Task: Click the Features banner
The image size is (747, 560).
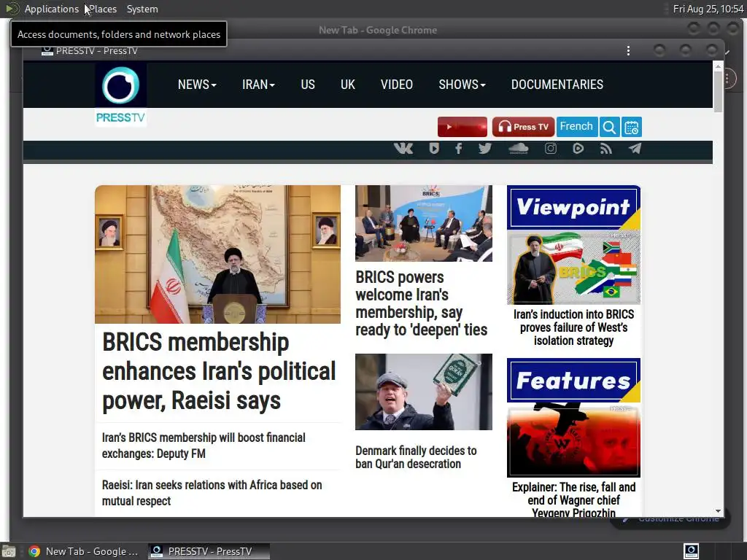Action: point(573,381)
